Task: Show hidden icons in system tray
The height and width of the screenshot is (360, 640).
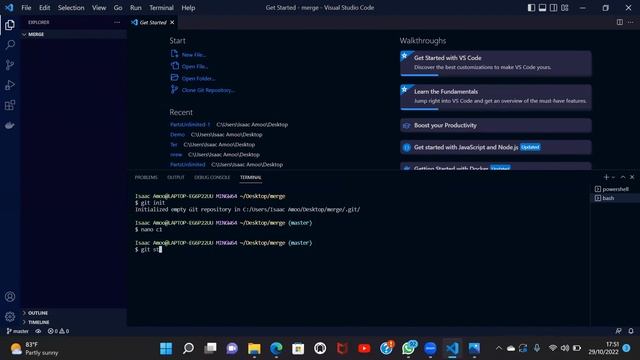Action: coord(498,348)
